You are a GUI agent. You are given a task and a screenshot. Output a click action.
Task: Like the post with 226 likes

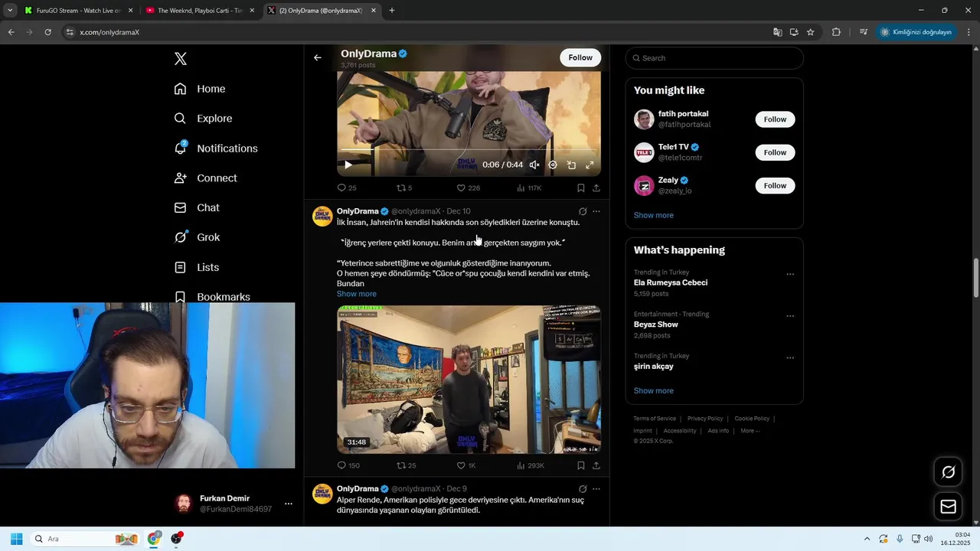pos(468,187)
